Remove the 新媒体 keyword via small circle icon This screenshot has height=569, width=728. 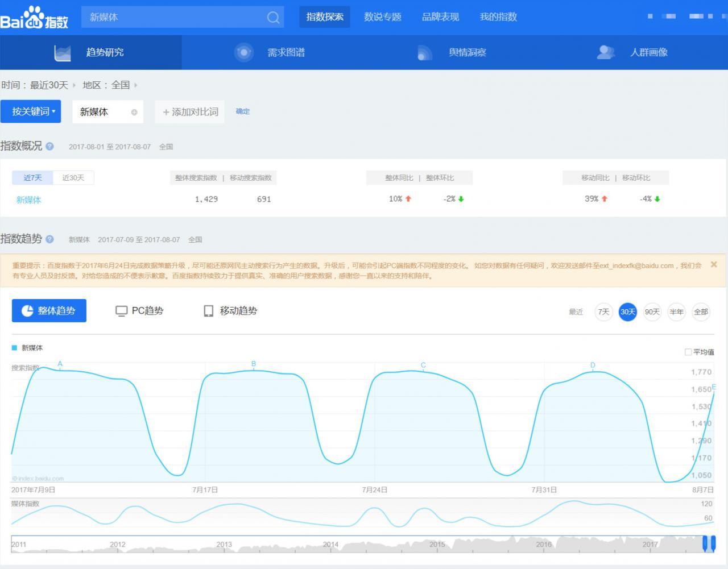(x=134, y=113)
